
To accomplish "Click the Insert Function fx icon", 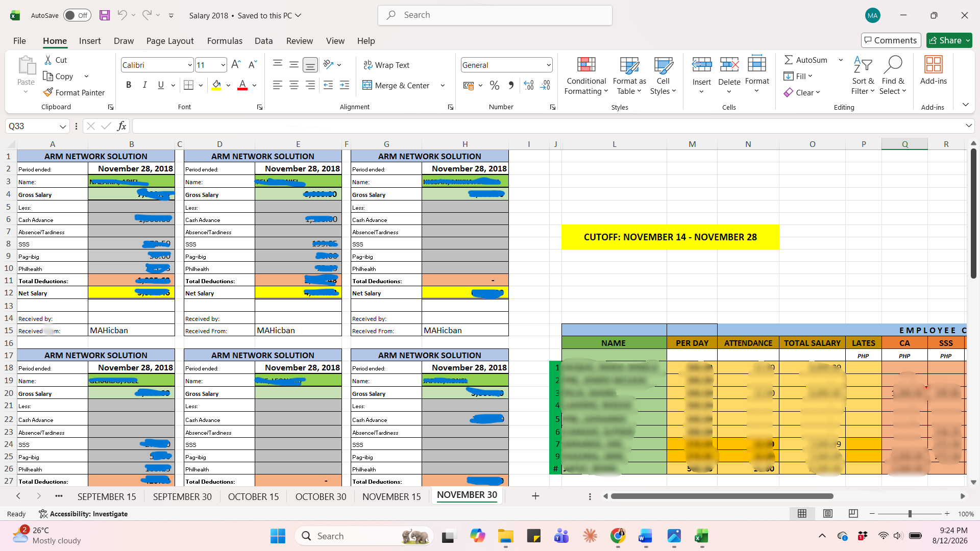I will [121, 126].
